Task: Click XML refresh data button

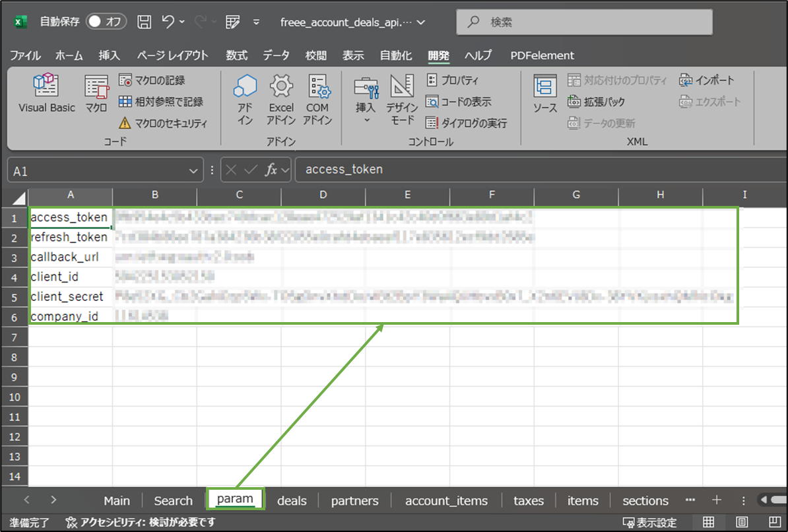Action: click(x=601, y=123)
